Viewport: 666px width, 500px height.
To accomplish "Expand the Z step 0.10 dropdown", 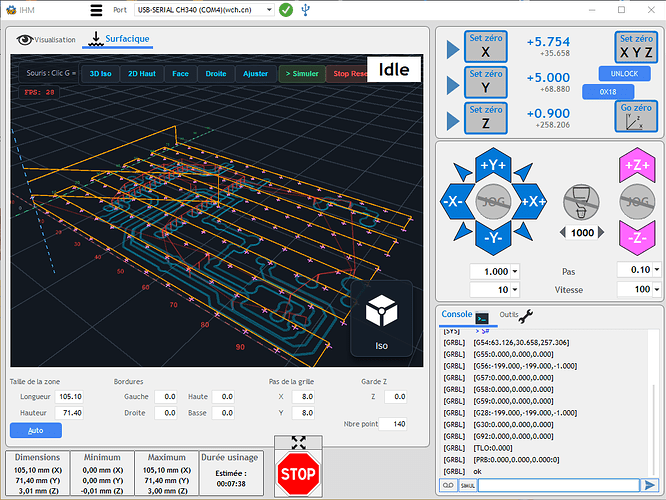I will click(x=657, y=269).
